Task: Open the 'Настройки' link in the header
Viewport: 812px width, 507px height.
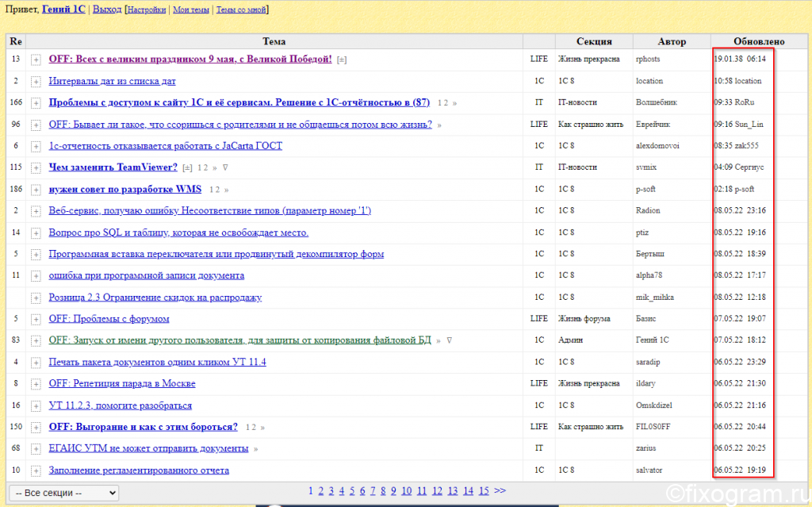Action: 147,10
